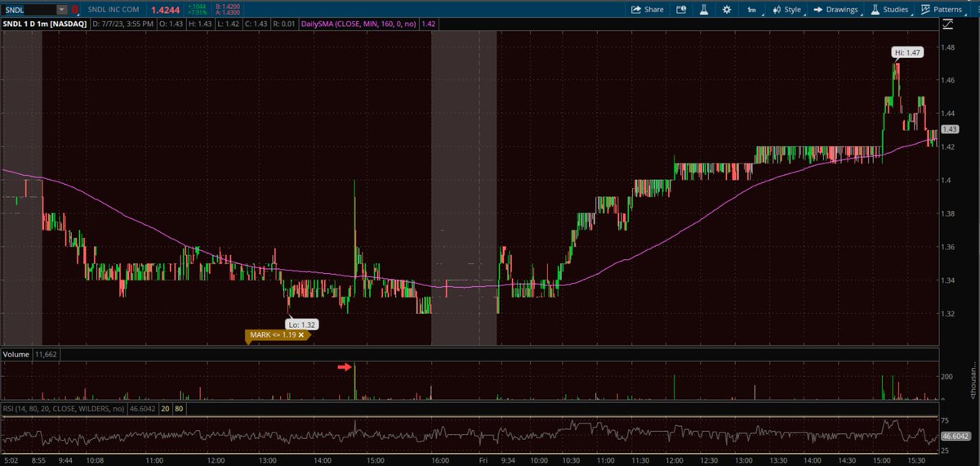Click the Volume study label
This screenshot has height=466, width=980.
pyautogui.click(x=16, y=355)
